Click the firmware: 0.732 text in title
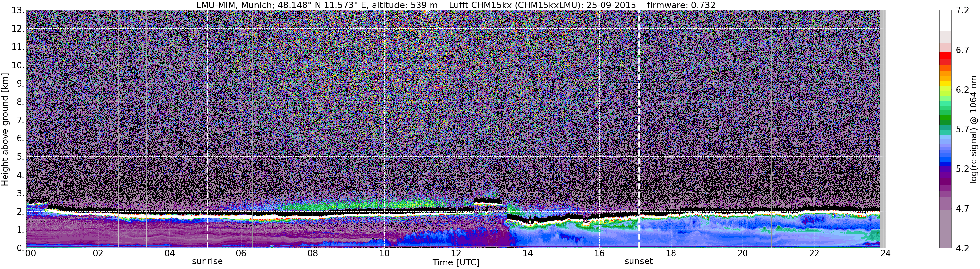 point(681,5)
